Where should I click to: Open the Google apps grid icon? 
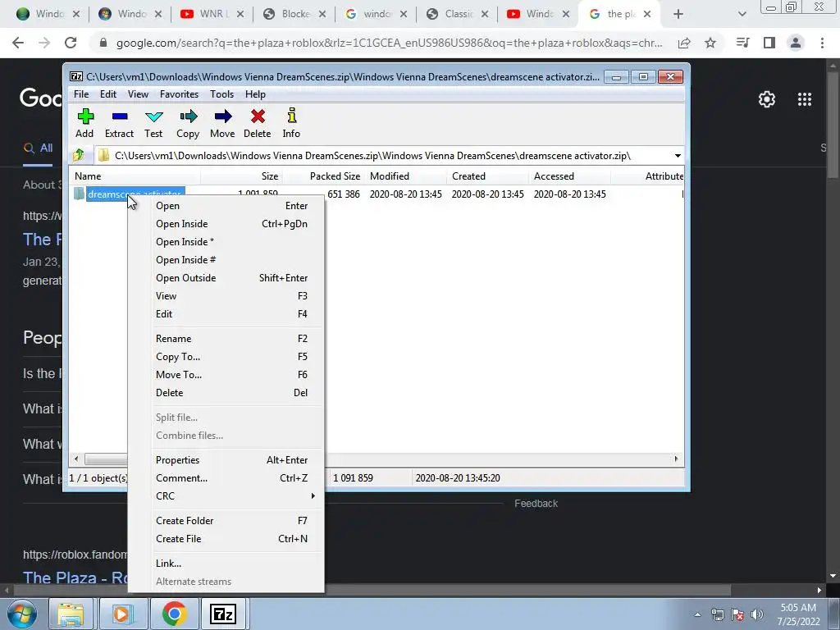805,99
